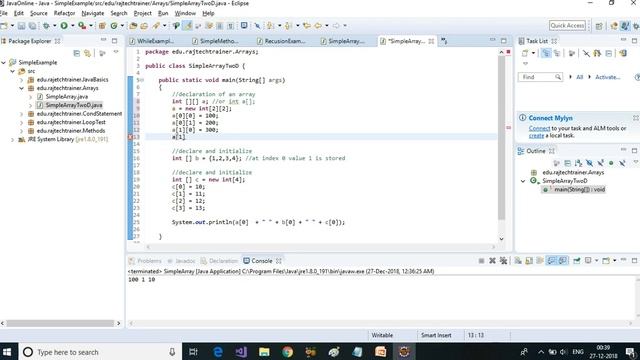640x360 pixels.
Task: Click the Open Perspective icon near Quick Access
Action: click(x=599, y=26)
